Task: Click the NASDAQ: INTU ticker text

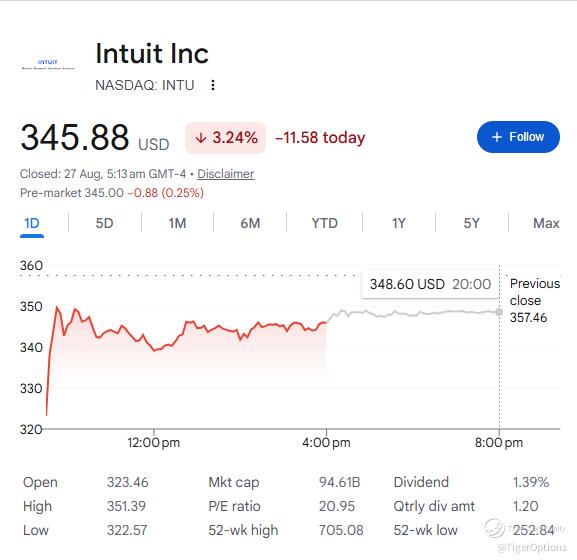Action: point(145,85)
